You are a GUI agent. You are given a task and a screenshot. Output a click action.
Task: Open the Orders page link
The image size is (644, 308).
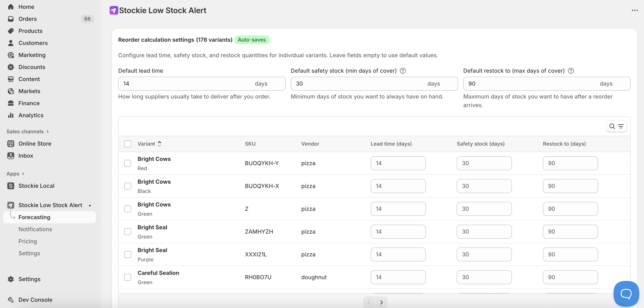coord(28,19)
